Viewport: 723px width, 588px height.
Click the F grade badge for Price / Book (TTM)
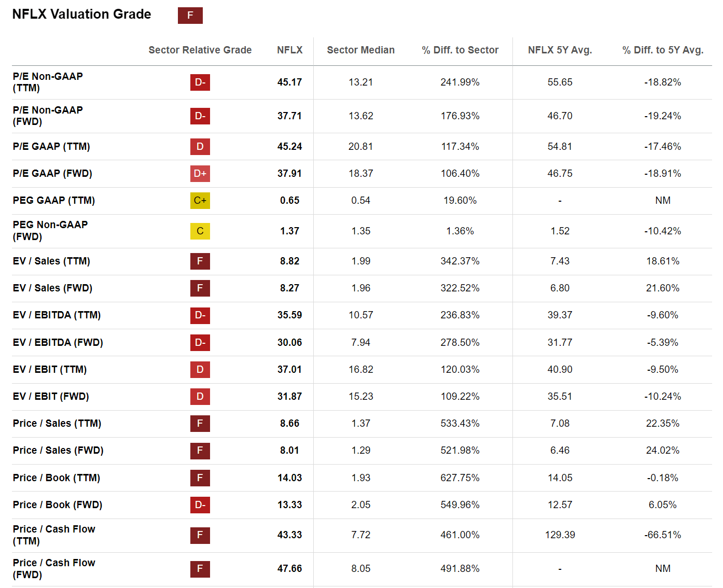(200, 478)
